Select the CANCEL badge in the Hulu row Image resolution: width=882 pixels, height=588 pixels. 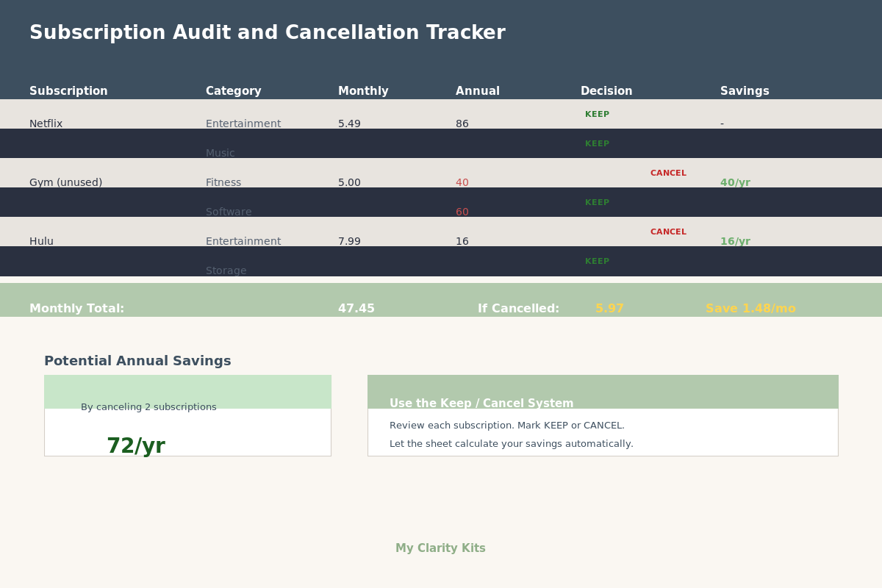click(x=668, y=232)
